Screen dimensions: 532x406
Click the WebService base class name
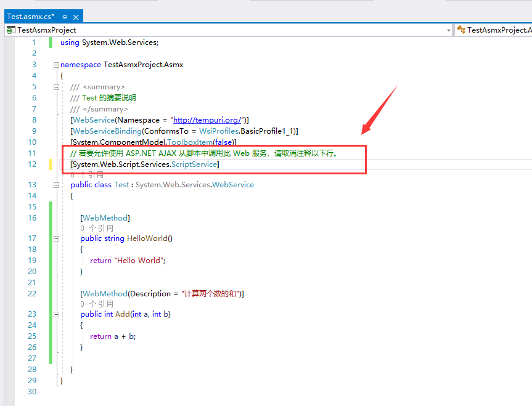233,185
